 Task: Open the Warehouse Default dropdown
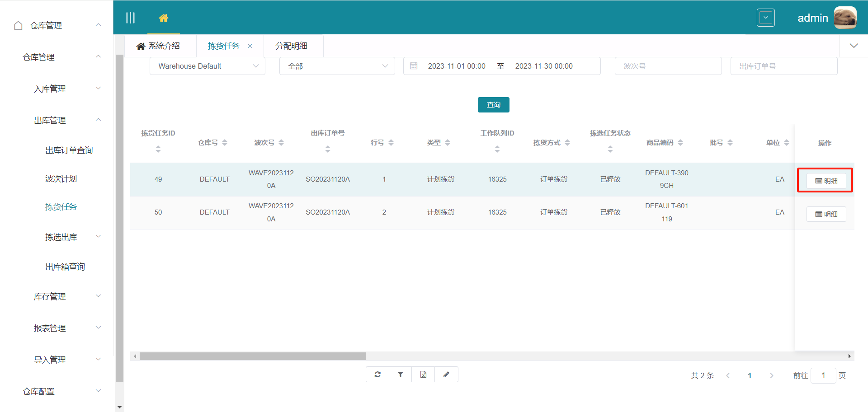tap(207, 66)
